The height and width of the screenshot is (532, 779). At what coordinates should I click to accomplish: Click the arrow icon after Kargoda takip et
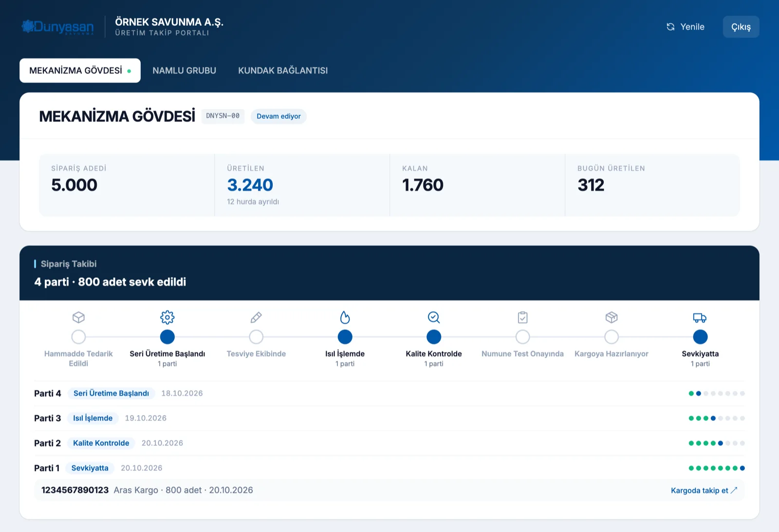click(x=734, y=490)
